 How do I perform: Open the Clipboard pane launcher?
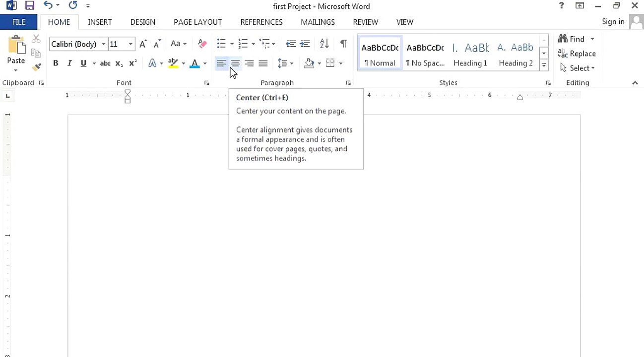pyautogui.click(x=41, y=83)
